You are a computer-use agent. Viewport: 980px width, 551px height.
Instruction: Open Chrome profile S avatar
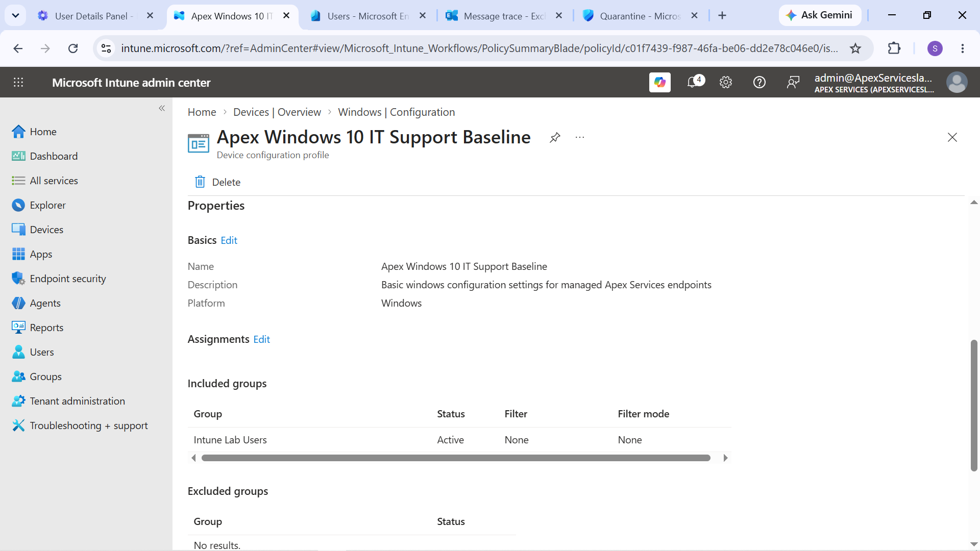(x=935, y=48)
